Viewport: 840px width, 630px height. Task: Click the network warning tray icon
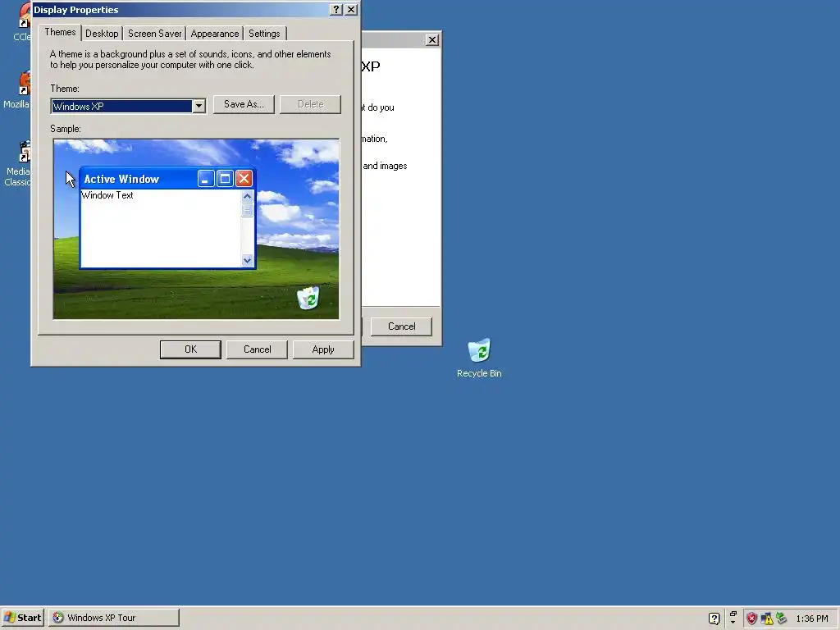click(767, 619)
